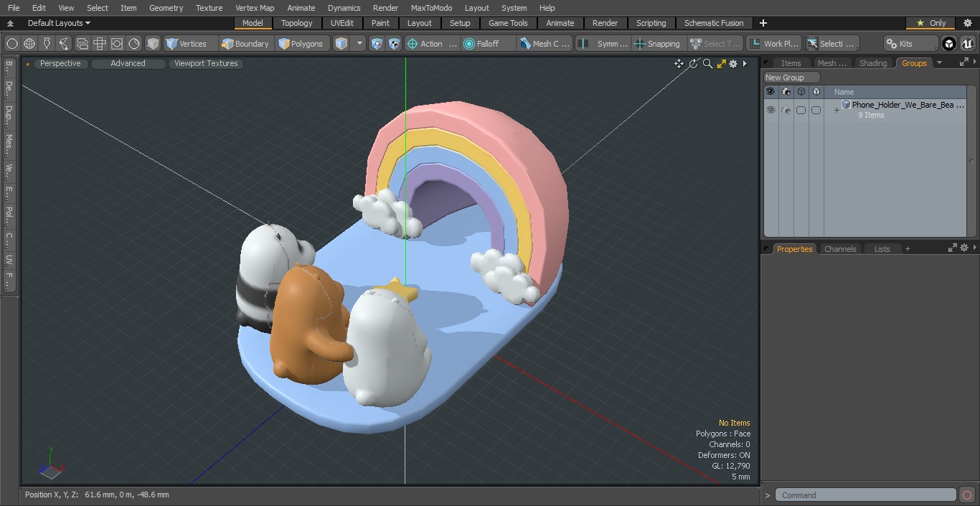The width and height of the screenshot is (980, 506).
Task: Toggle second checkbox in Phone_Holder group row
Action: [x=816, y=110]
